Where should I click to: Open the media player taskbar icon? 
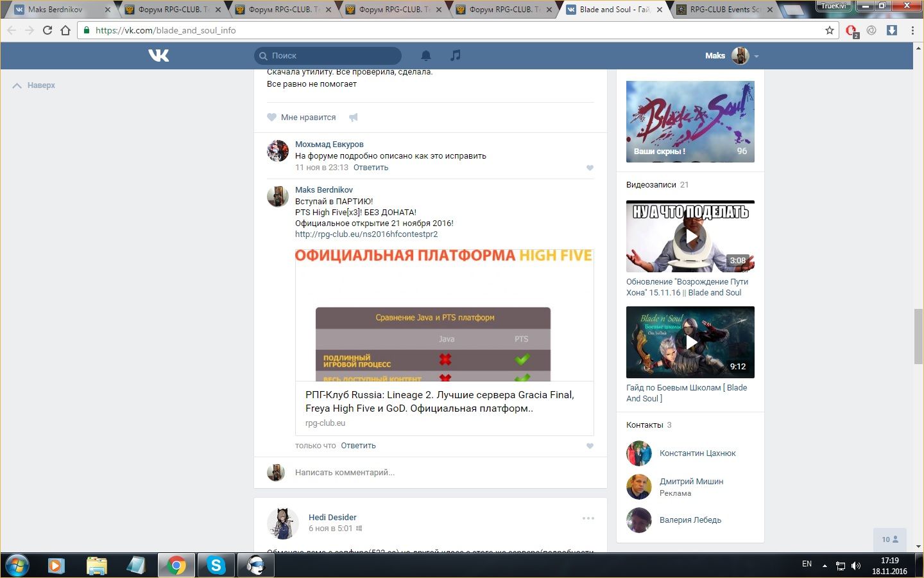tap(56, 566)
